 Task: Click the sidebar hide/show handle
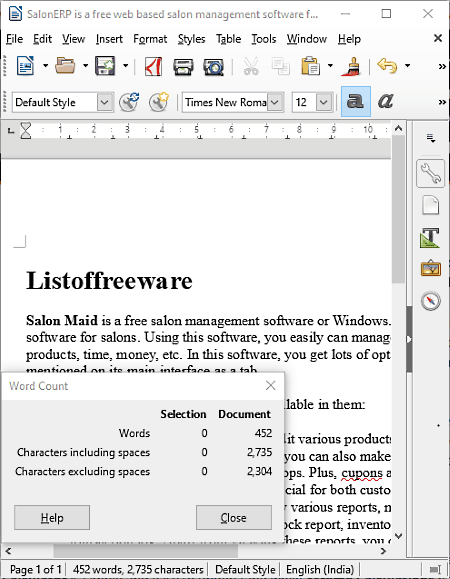pos(409,339)
